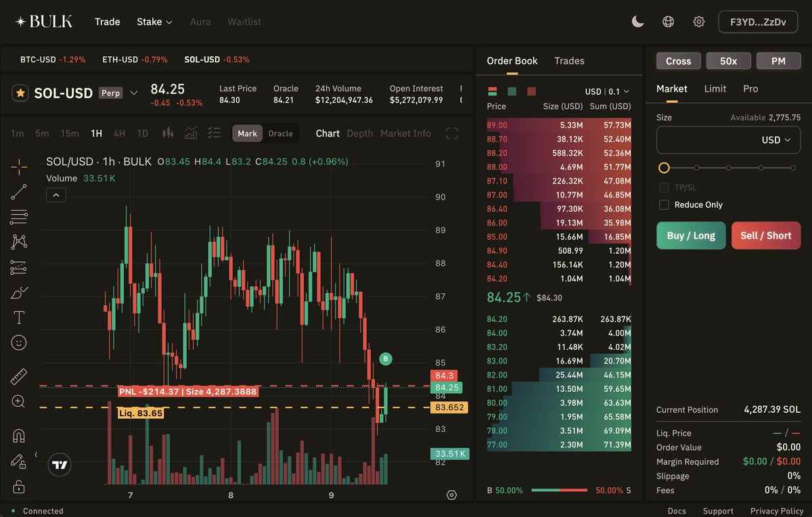Select the 1m timeframe
The image size is (812, 517).
point(17,133)
